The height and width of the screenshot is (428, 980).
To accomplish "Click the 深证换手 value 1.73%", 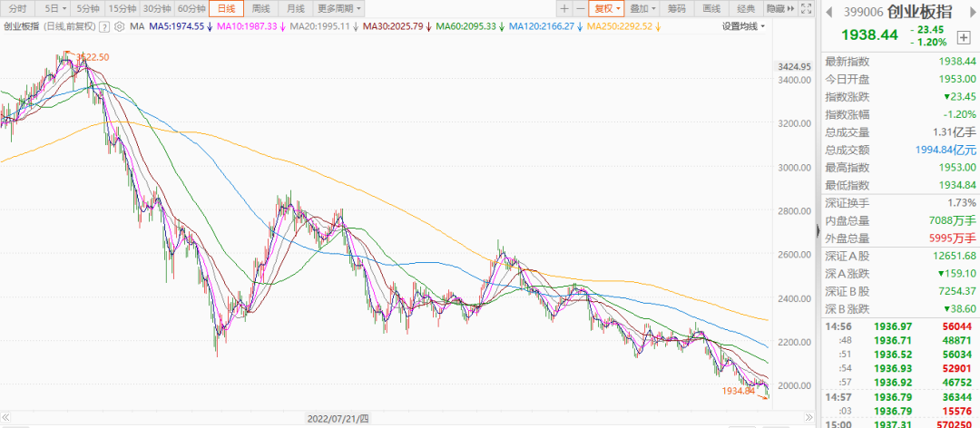I will tap(961, 202).
